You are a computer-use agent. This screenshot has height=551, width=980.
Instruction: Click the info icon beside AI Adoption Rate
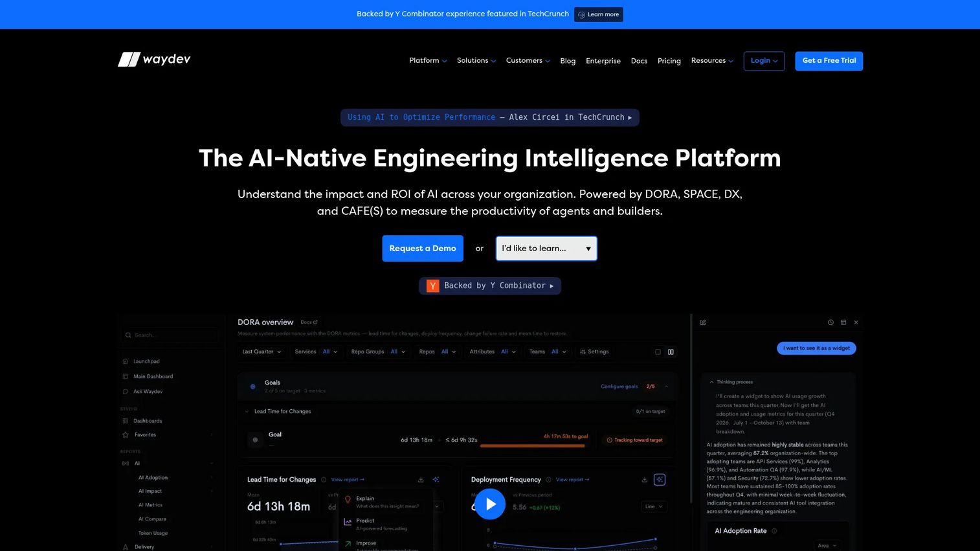tap(774, 531)
